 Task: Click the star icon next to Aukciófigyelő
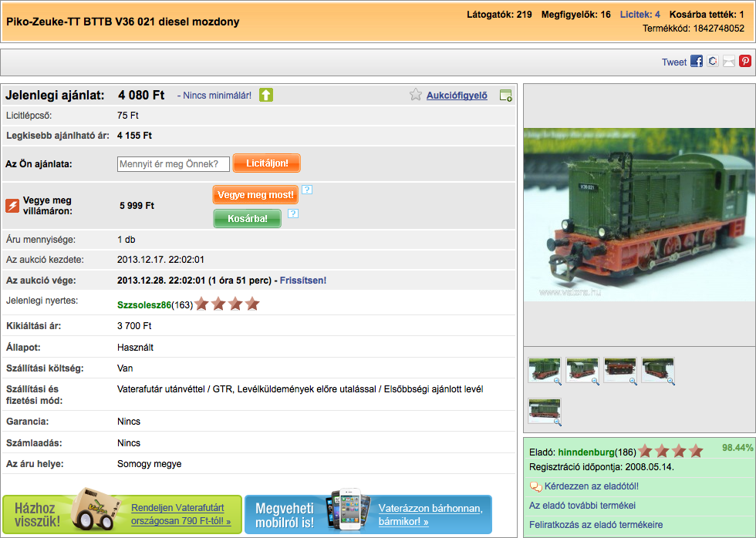pyautogui.click(x=416, y=95)
